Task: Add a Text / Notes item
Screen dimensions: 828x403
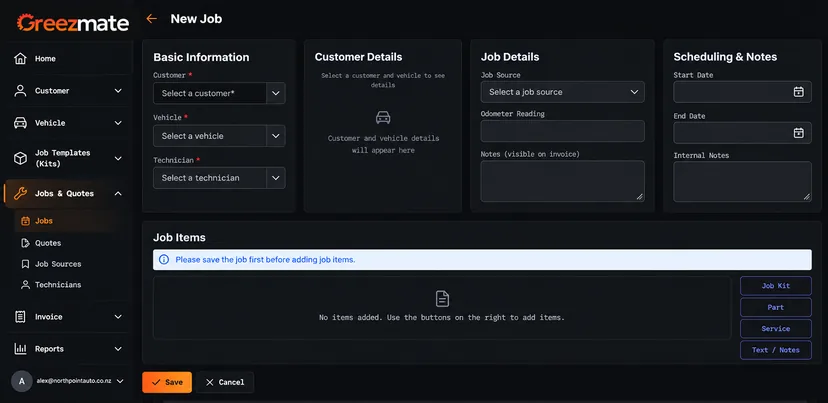Action: coord(776,350)
